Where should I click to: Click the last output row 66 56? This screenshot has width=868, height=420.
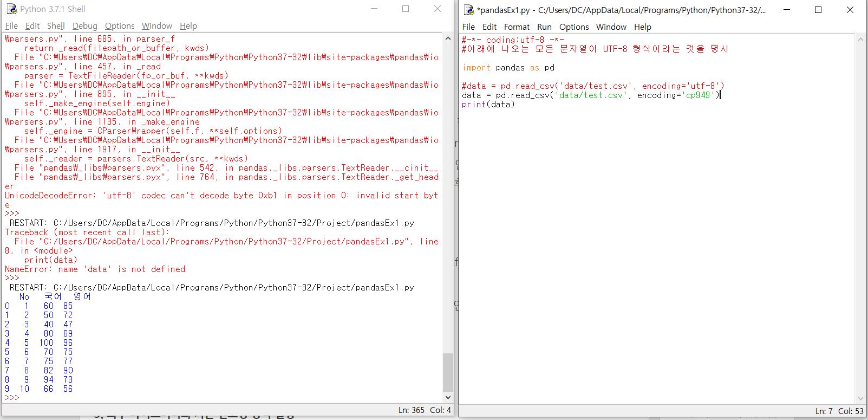pos(38,389)
